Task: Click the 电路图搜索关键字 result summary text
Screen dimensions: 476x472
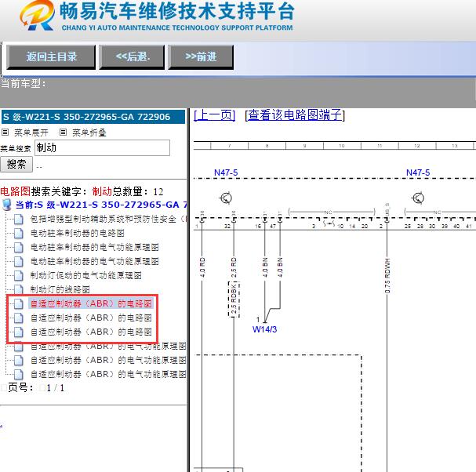Action: 82,191
